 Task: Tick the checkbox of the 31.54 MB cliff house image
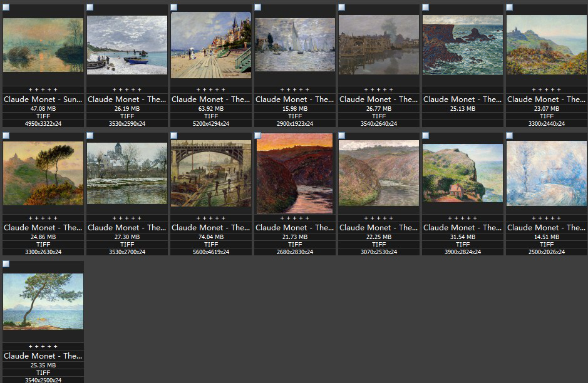pyautogui.click(x=426, y=136)
